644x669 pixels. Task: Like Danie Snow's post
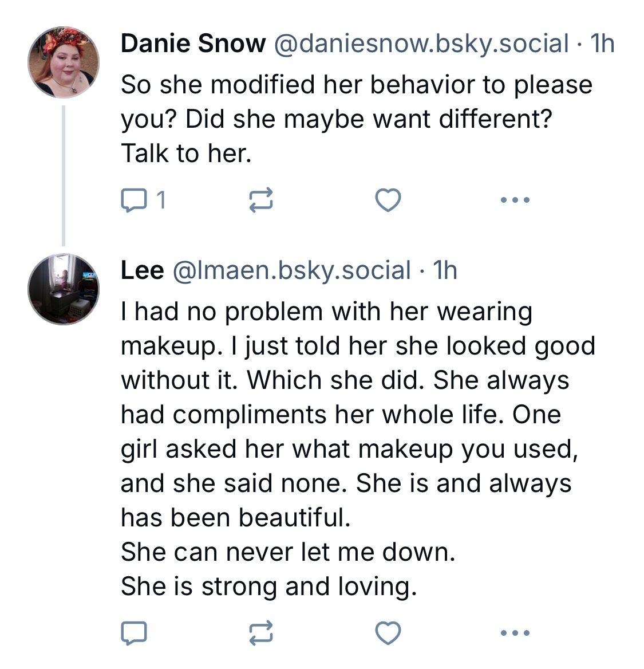[388, 200]
